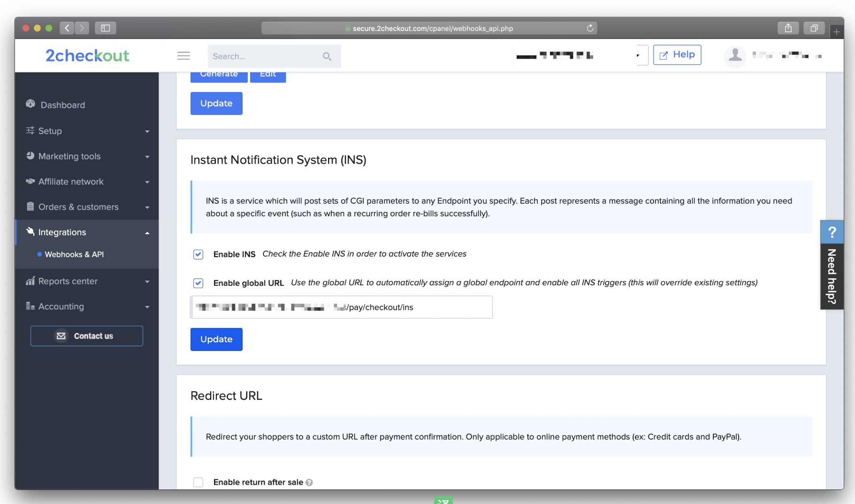Expand the Setup menu arrow
Viewport: 855px width, 504px height.
(147, 131)
